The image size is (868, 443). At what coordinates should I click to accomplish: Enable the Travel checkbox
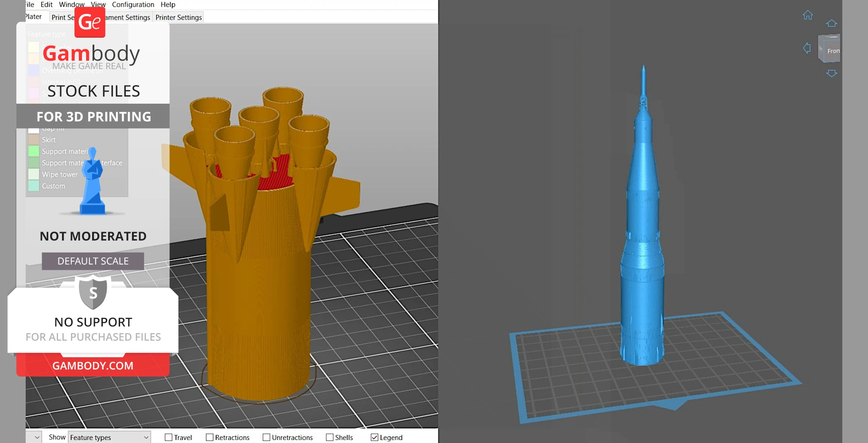pyautogui.click(x=168, y=437)
